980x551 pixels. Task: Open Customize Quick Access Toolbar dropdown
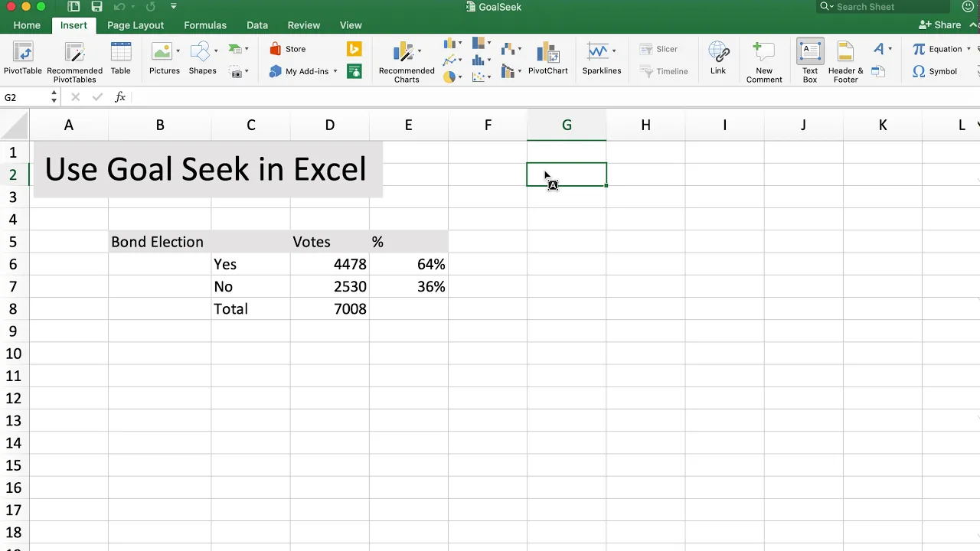174,7
